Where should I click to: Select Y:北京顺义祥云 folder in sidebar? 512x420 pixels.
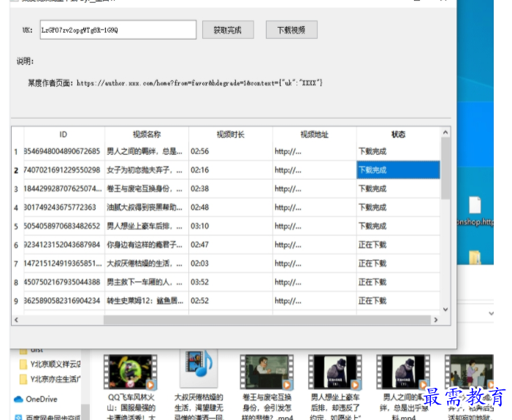click(x=50, y=364)
